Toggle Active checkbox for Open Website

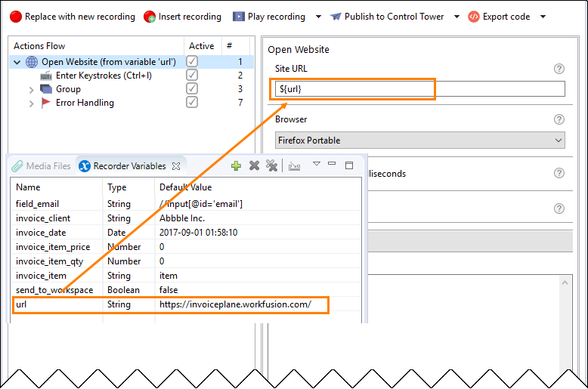coord(192,61)
